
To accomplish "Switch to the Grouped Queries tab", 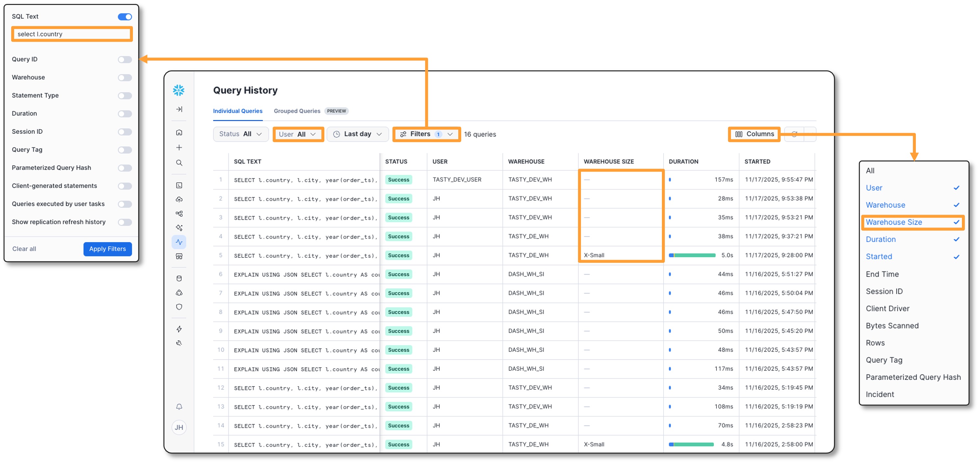I will tap(297, 111).
